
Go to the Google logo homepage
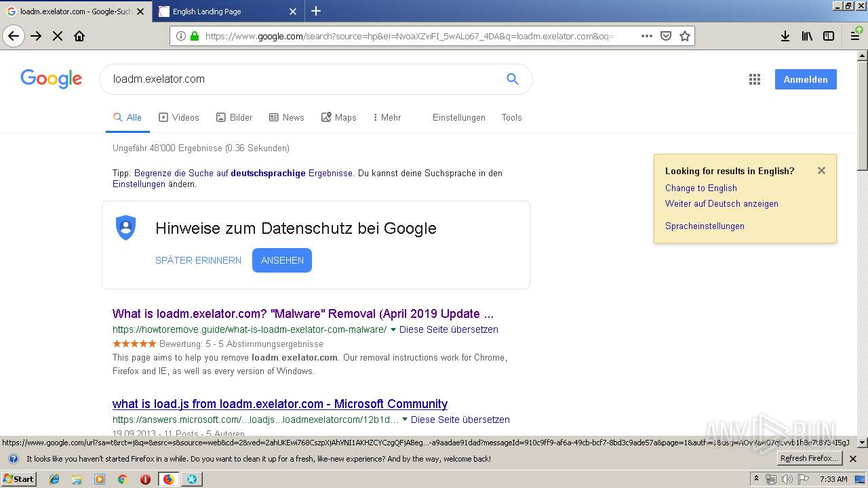point(51,79)
